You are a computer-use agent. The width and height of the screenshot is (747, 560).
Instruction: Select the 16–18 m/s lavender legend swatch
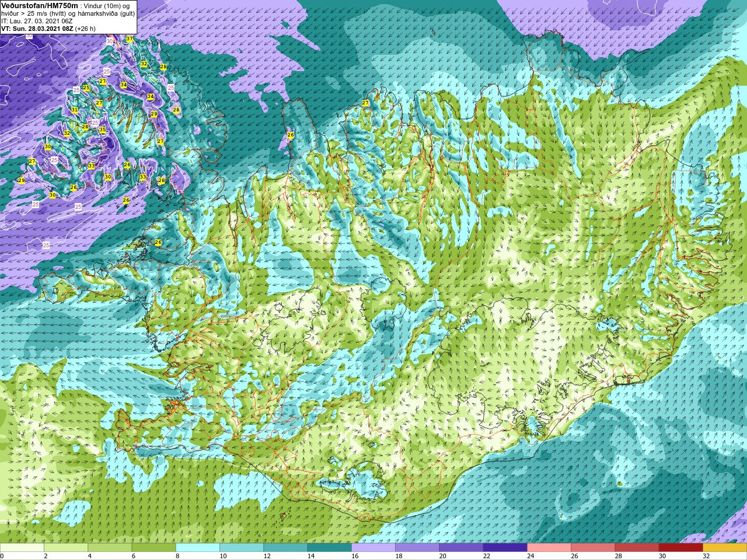click(373, 548)
